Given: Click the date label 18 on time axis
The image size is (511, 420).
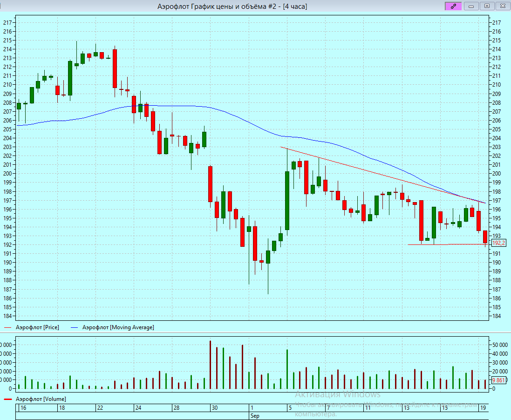Looking at the screenshot, I should click(x=62, y=407).
